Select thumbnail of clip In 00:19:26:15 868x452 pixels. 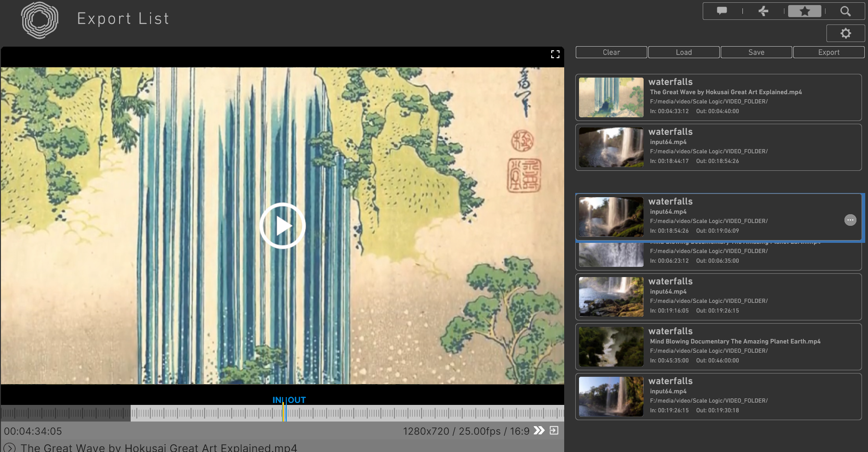[x=611, y=397]
